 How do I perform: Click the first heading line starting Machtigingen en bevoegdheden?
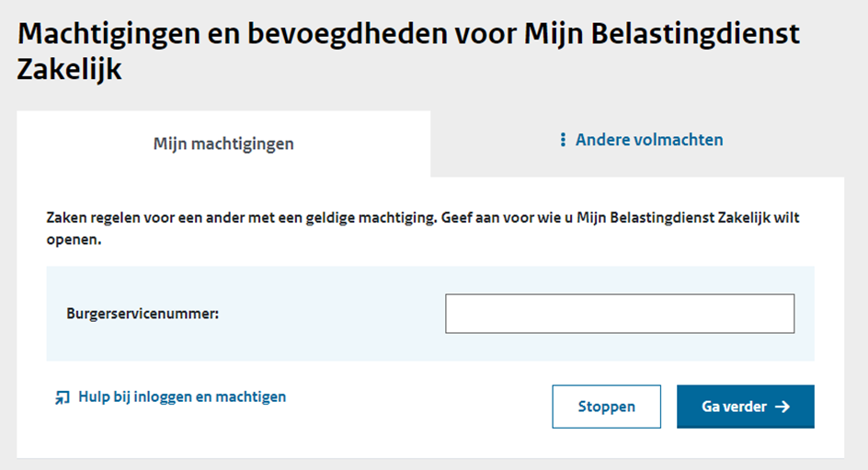point(408,34)
